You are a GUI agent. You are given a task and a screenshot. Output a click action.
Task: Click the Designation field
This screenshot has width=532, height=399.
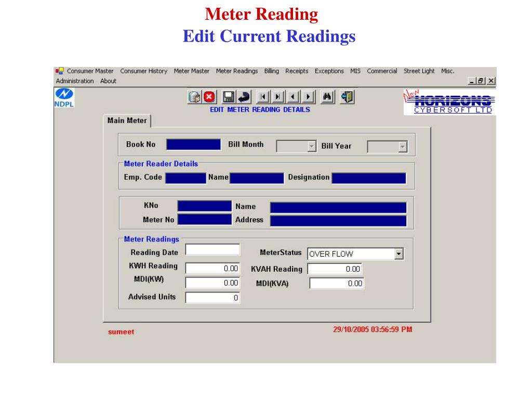[369, 178]
